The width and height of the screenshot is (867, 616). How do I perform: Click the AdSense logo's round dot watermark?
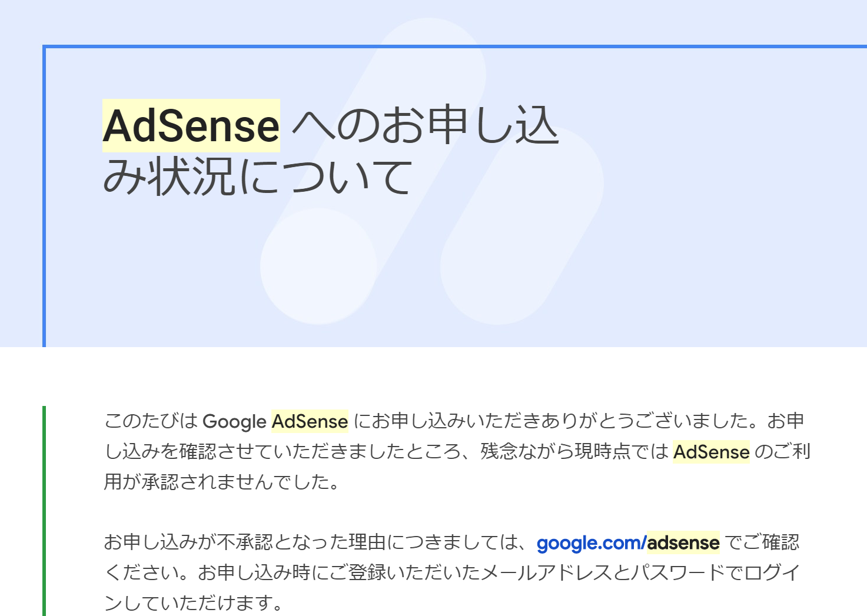(x=318, y=266)
